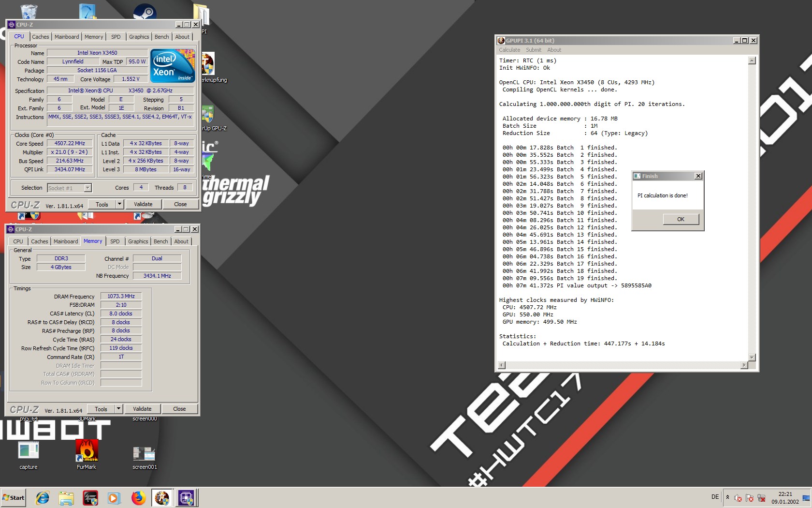This screenshot has height=508, width=812.
Task: Open Bench tab in bottom CPU-Z window
Action: (161, 241)
